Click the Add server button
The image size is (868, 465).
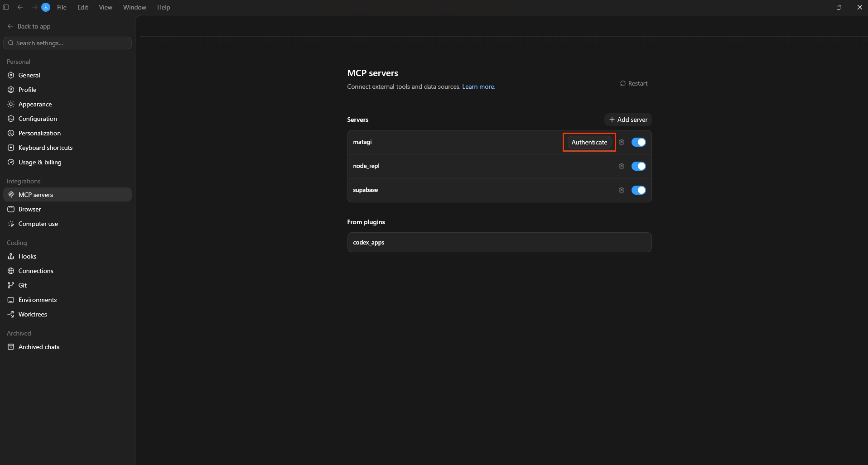tap(628, 120)
